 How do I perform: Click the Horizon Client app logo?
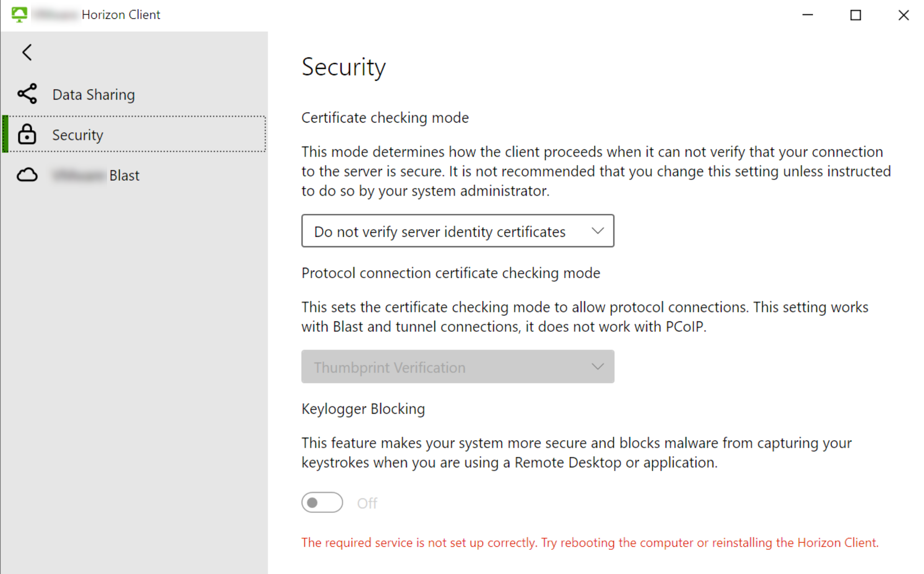[19, 15]
